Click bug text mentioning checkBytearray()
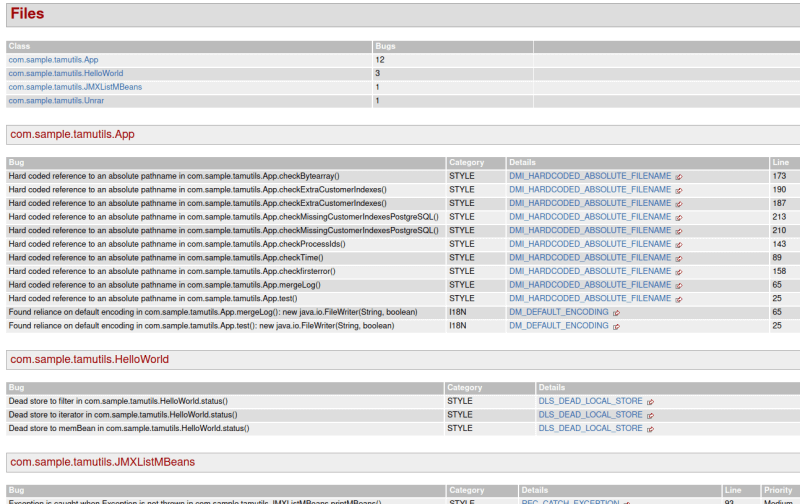 [174, 176]
